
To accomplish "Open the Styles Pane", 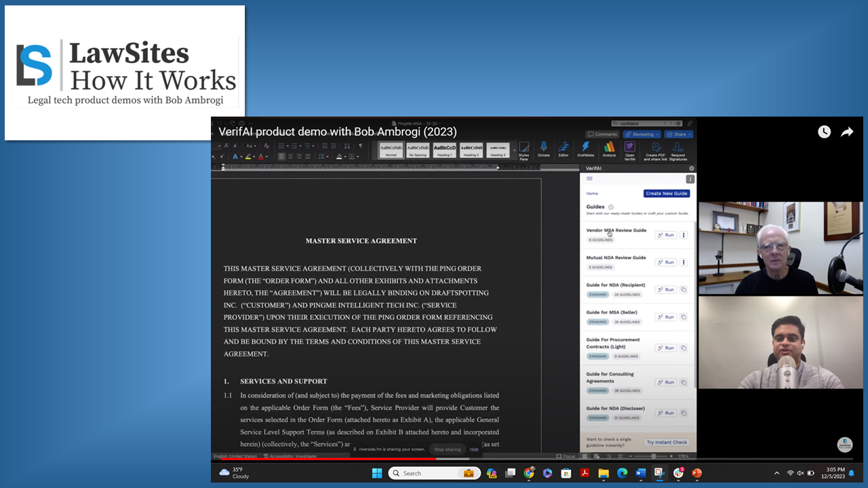I will pos(524,150).
